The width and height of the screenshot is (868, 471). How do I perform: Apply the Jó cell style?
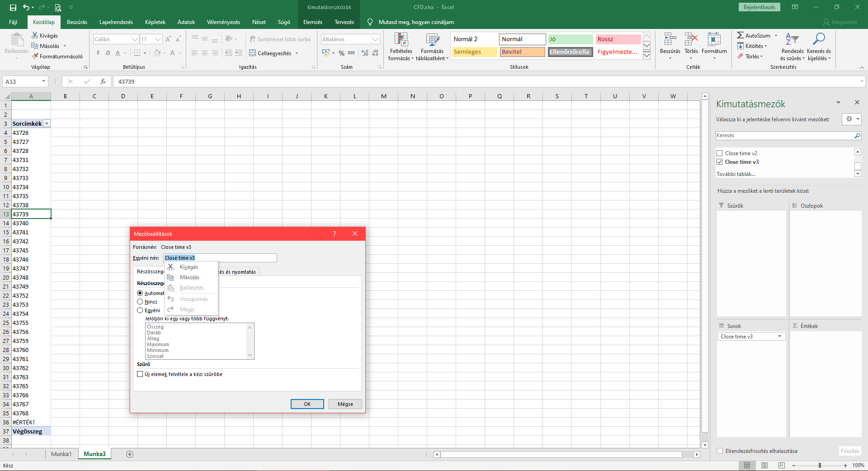tap(571, 39)
